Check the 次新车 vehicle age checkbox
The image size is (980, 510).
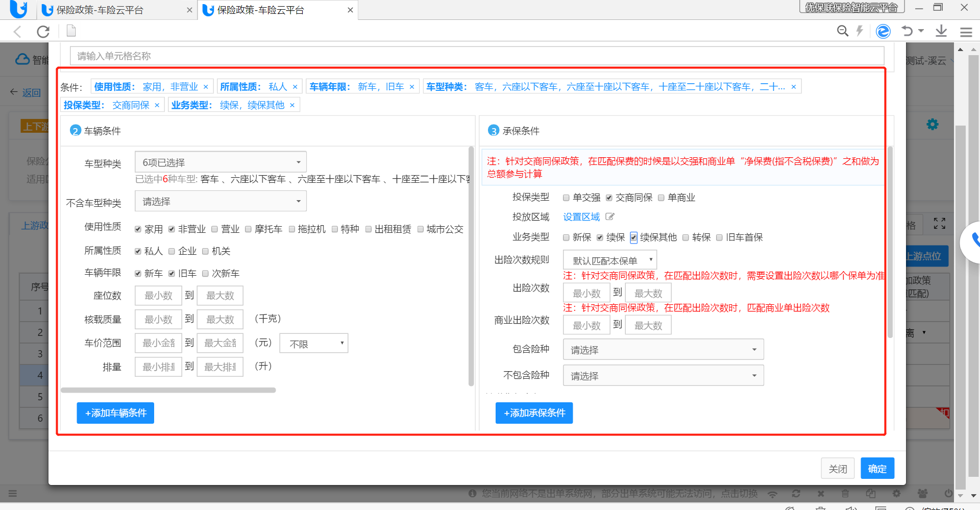(x=205, y=274)
